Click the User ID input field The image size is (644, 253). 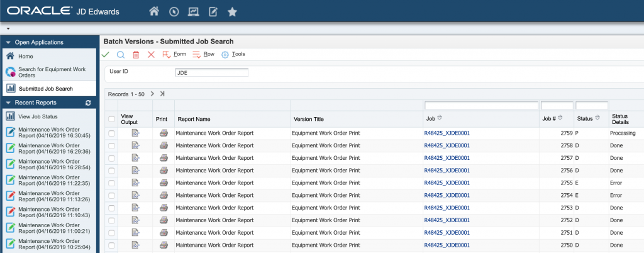point(211,72)
